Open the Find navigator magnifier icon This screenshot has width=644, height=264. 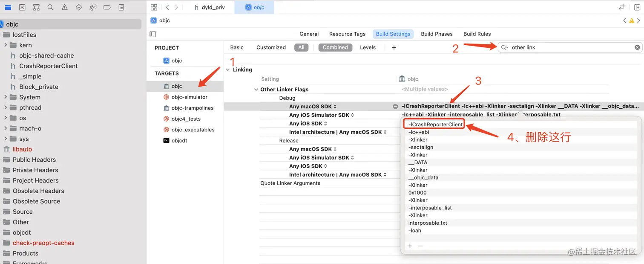click(50, 7)
